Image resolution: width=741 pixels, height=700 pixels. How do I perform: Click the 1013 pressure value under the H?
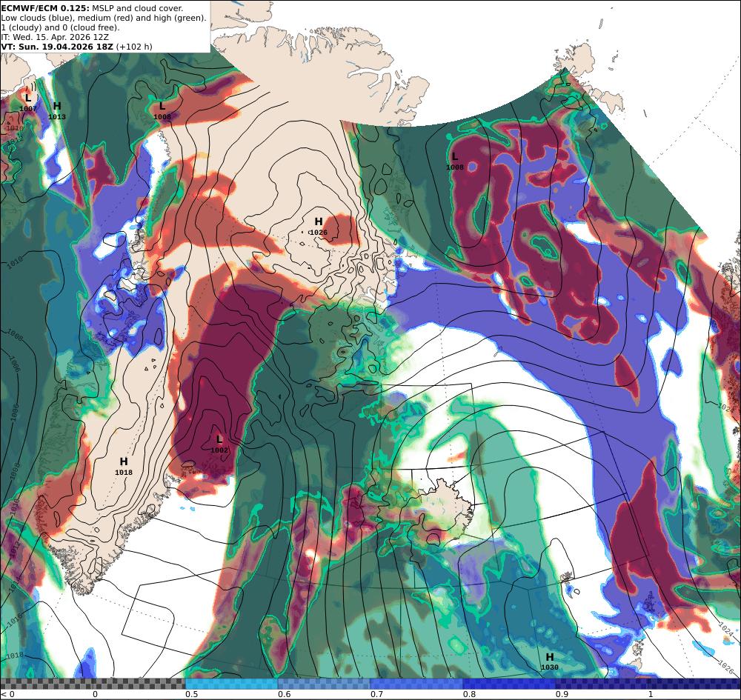point(57,117)
